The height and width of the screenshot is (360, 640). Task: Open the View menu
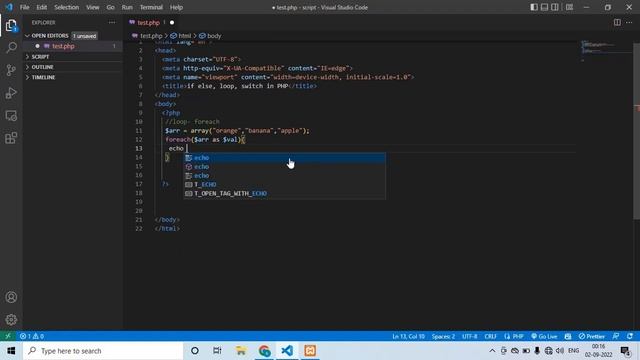pyautogui.click(x=93, y=7)
